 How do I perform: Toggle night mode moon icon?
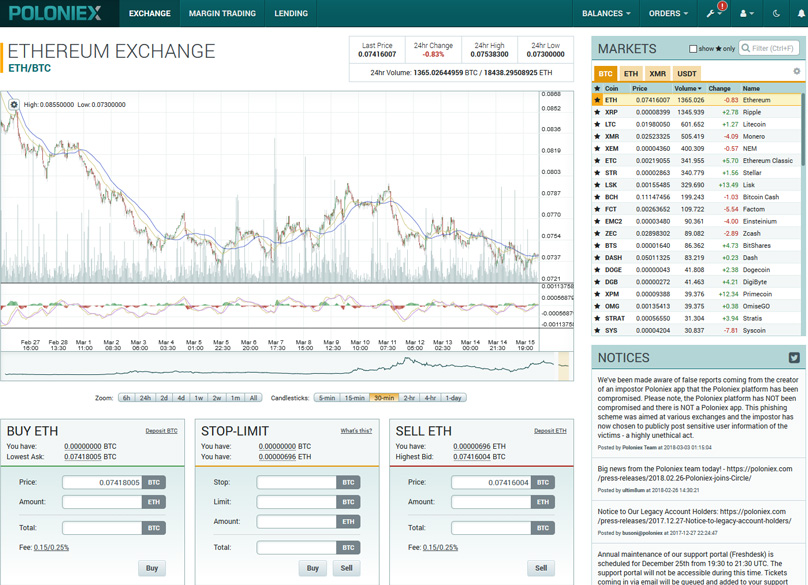click(x=776, y=13)
